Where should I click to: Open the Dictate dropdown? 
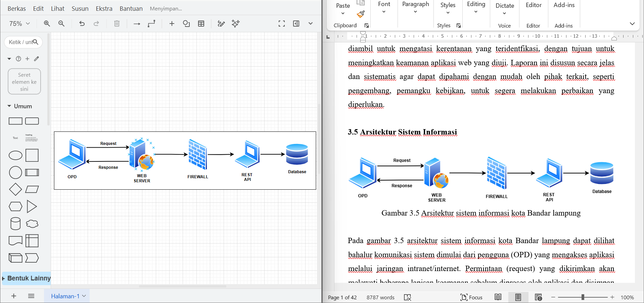(505, 9)
